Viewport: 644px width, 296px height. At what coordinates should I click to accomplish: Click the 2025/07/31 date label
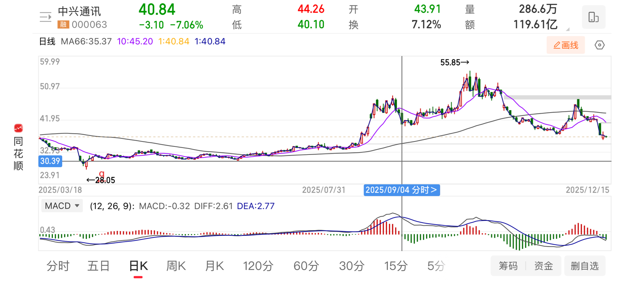(324, 190)
